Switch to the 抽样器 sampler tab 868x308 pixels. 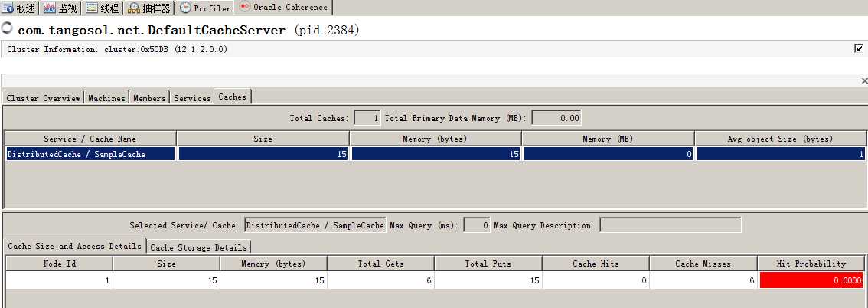[149, 8]
